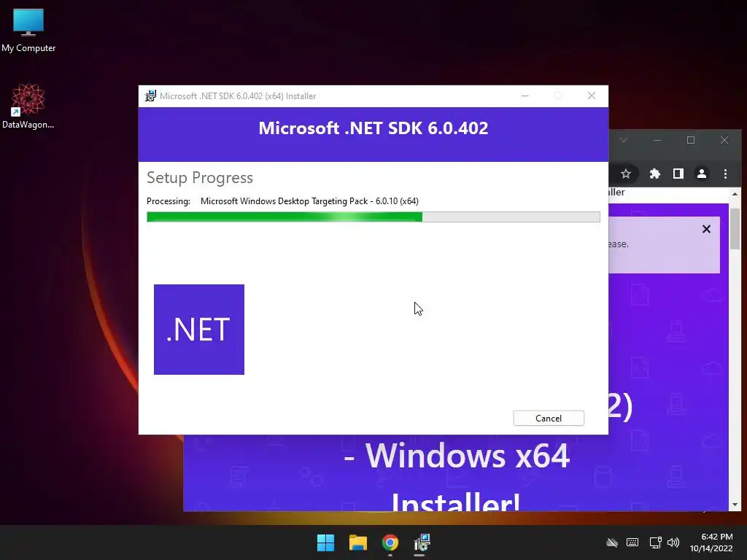Click Chrome scrollbar down arrow
747x560 pixels.
[735, 505]
